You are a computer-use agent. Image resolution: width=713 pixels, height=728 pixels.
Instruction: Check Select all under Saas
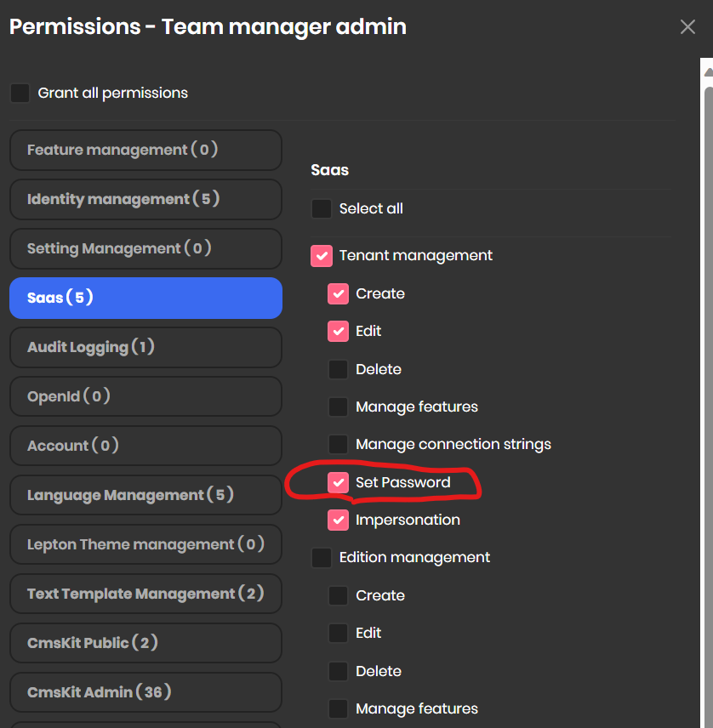322,209
